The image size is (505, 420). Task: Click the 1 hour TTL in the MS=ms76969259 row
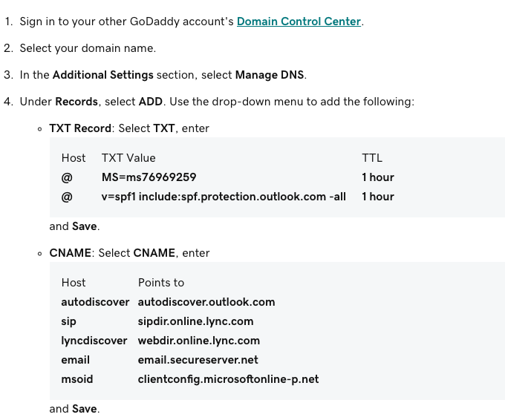tap(378, 177)
